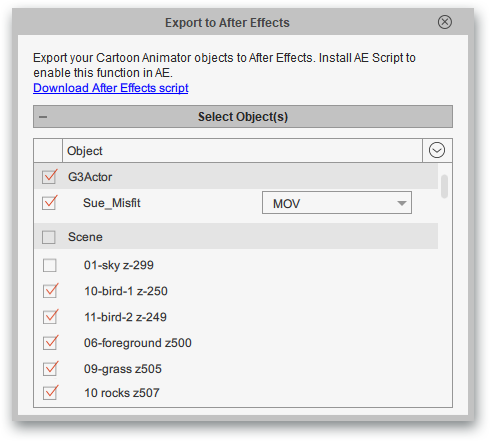Screen dimensions: 490x441
Task: Enable the 01-sky z-299 checkbox
Action: click(x=50, y=266)
